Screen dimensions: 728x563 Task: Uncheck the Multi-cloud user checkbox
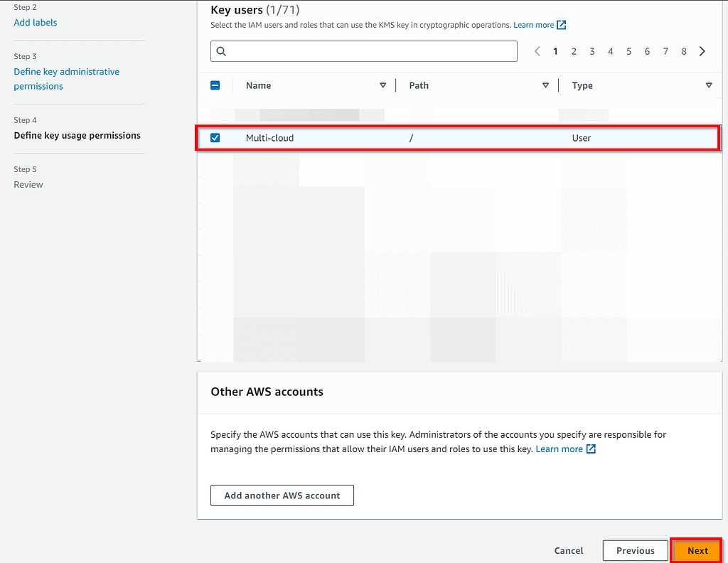pos(215,137)
